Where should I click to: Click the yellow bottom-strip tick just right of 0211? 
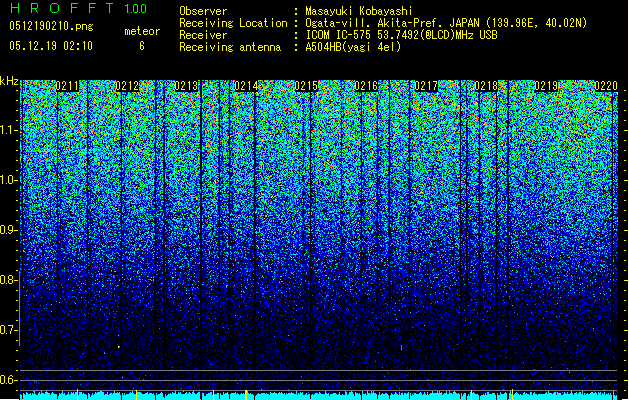point(77,394)
